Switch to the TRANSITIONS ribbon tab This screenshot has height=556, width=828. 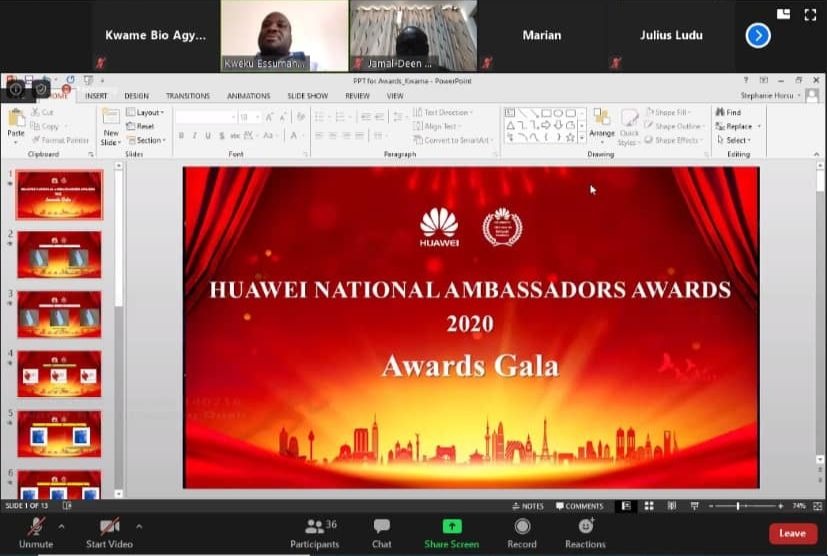pos(187,96)
